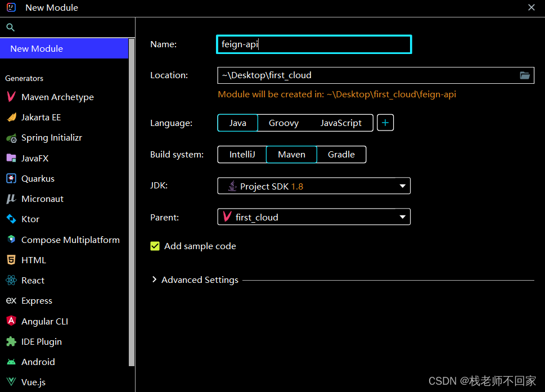The image size is (545, 392).
Task: Click the Express generator label
Action: (x=37, y=301)
